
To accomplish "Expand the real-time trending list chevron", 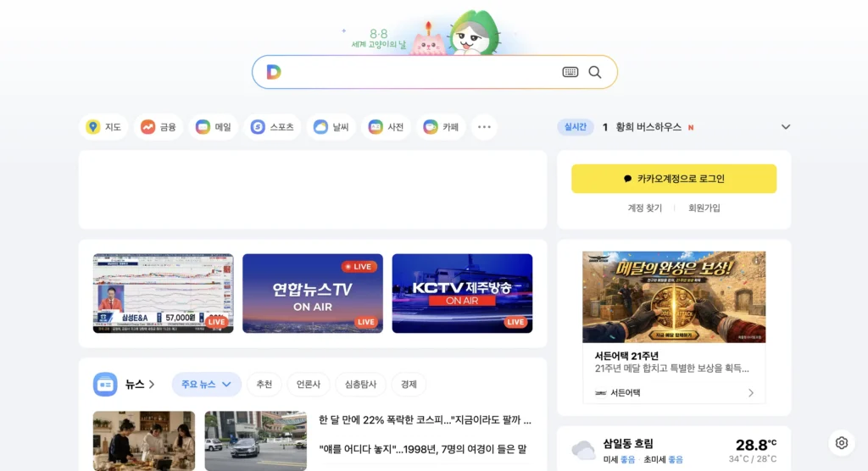I will click(786, 127).
